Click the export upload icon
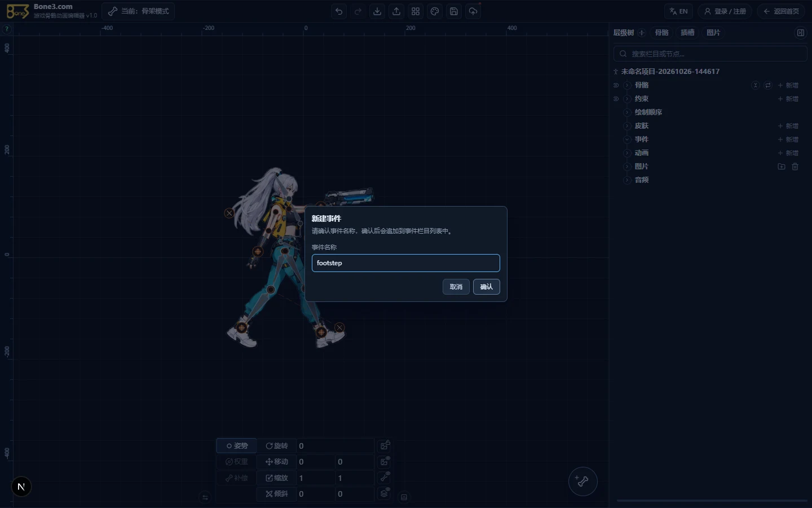The width and height of the screenshot is (812, 508). [396, 11]
